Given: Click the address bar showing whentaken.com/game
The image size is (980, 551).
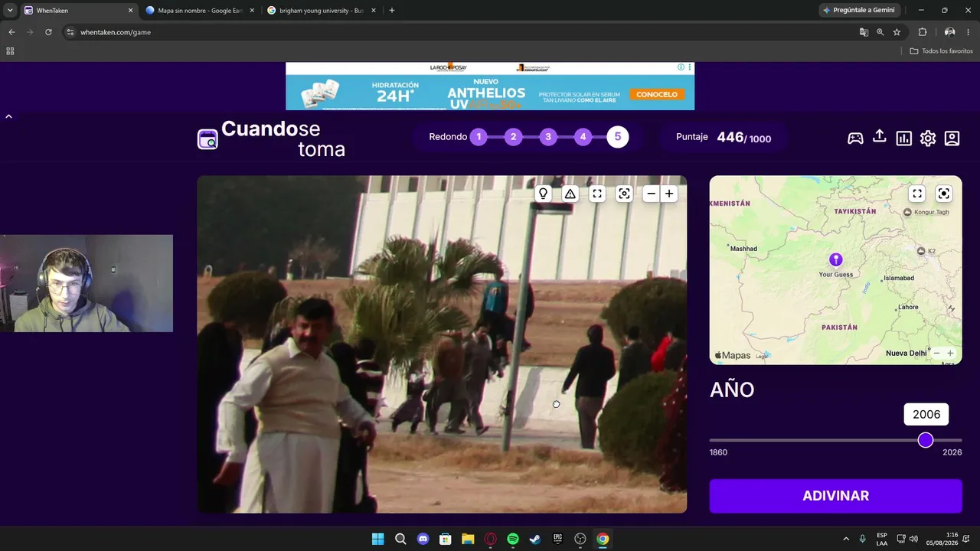Looking at the screenshot, I should click(459, 32).
